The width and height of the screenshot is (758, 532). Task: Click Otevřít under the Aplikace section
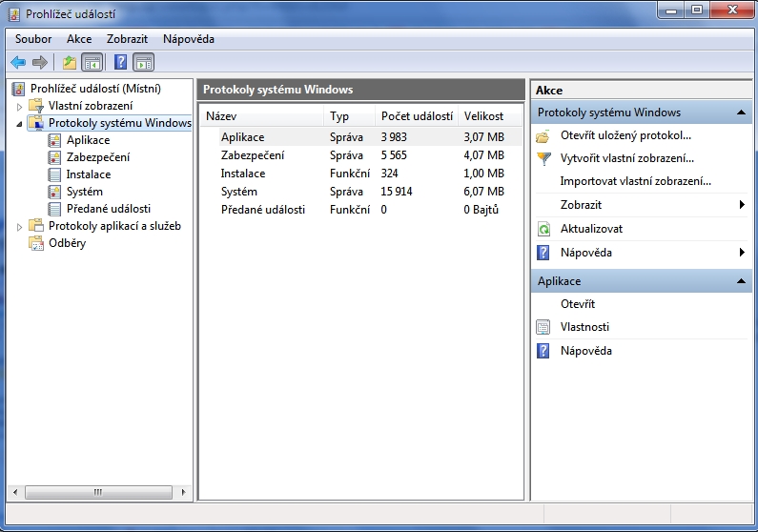tap(578, 304)
